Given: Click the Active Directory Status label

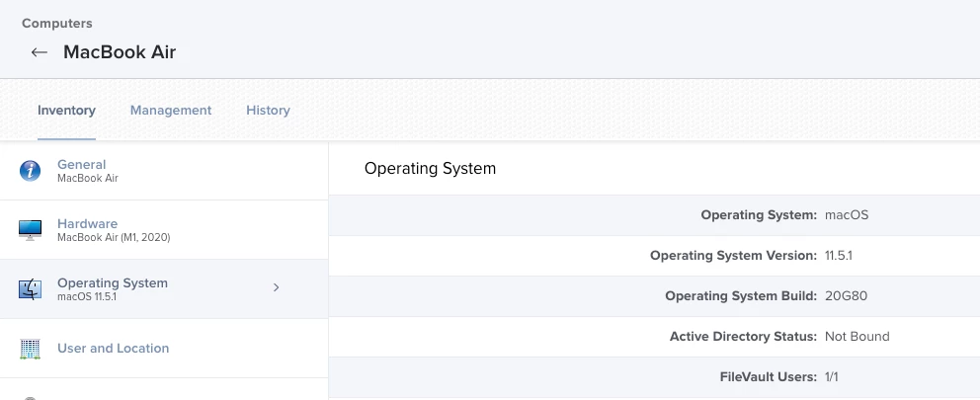Looking at the screenshot, I should (x=743, y=337).
